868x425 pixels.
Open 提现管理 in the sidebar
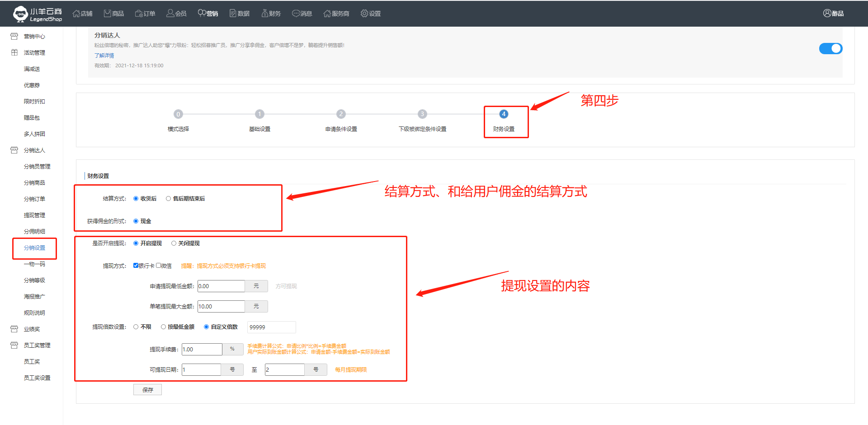tap(34, 215)
